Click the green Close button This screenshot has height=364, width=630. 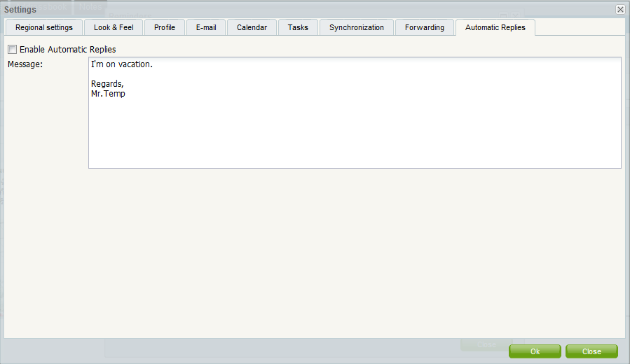coord(591,351)
